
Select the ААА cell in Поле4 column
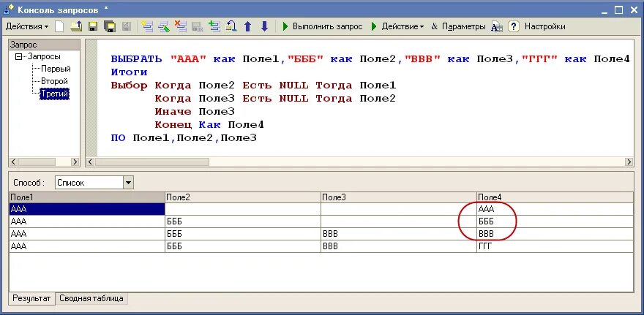pyautogui.click(x=555, y=209)
